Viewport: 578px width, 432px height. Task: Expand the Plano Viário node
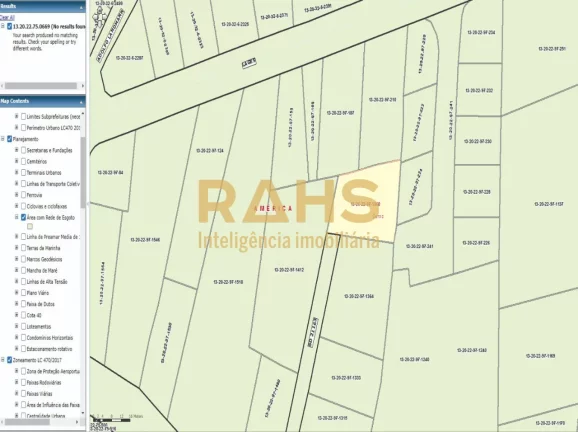17,293
